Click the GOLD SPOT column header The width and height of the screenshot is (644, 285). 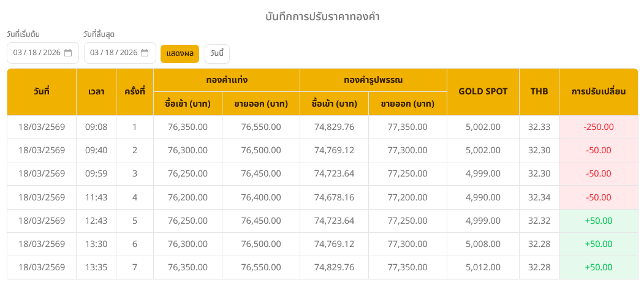483,92
